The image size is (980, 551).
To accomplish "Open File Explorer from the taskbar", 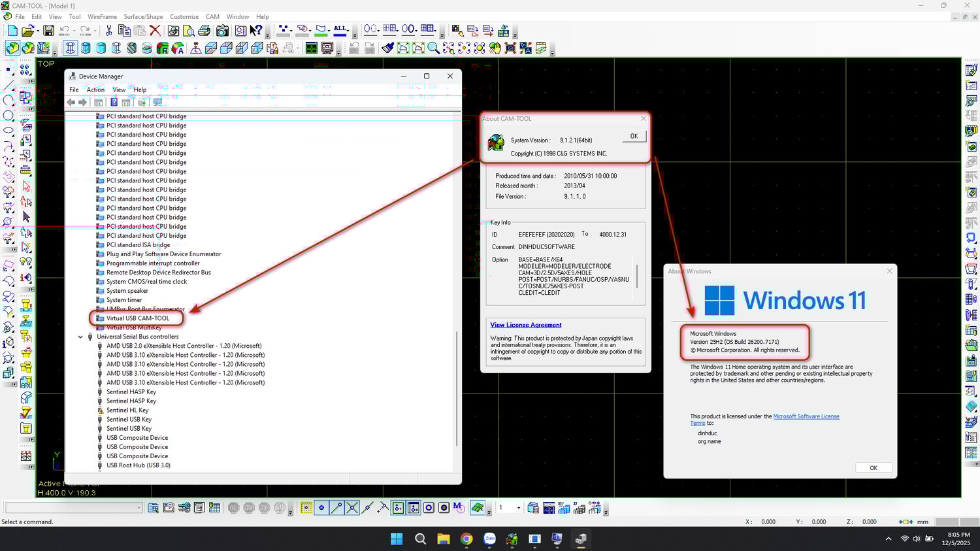I will click(x=444, y=539).
